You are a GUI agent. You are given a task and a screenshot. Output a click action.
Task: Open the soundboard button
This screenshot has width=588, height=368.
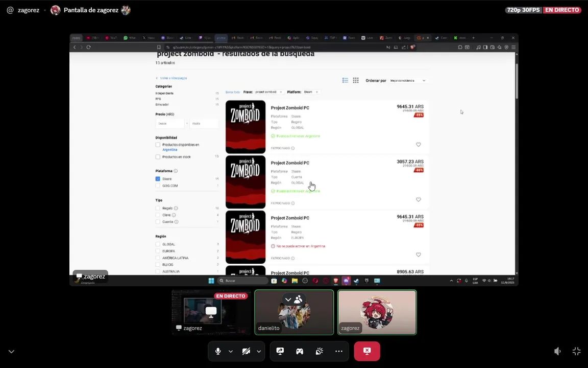click(319, 351)
